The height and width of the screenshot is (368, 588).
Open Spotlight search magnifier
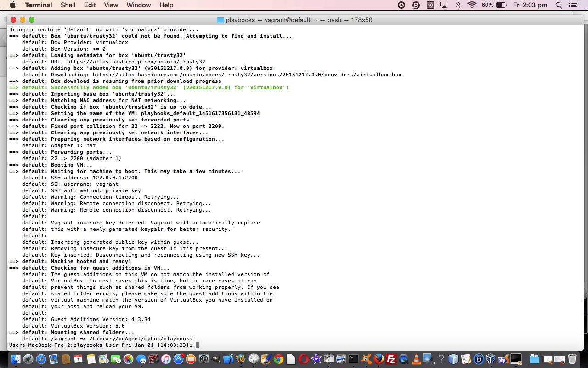point(559,5)
